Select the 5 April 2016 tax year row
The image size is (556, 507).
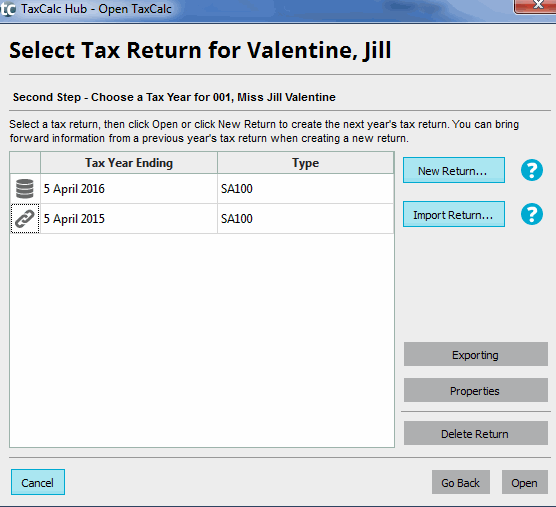coord(202,189)
